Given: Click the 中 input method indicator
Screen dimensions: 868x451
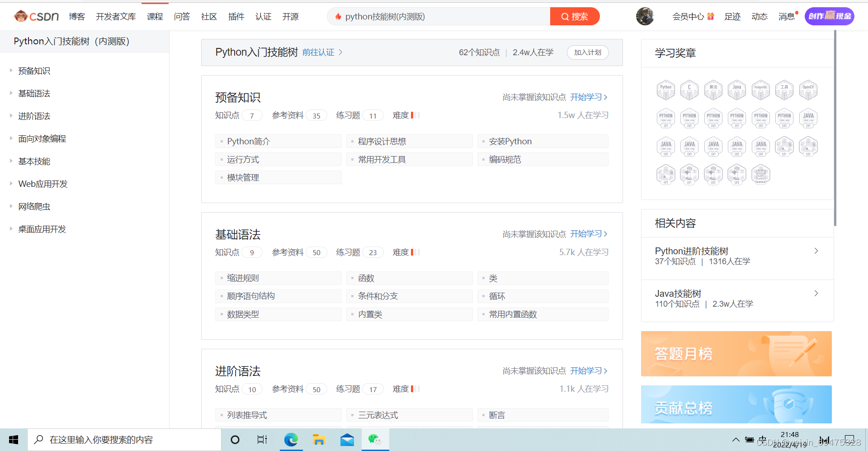Looking at the screenshot, I should pyautogui.click(x=763, y=440).
